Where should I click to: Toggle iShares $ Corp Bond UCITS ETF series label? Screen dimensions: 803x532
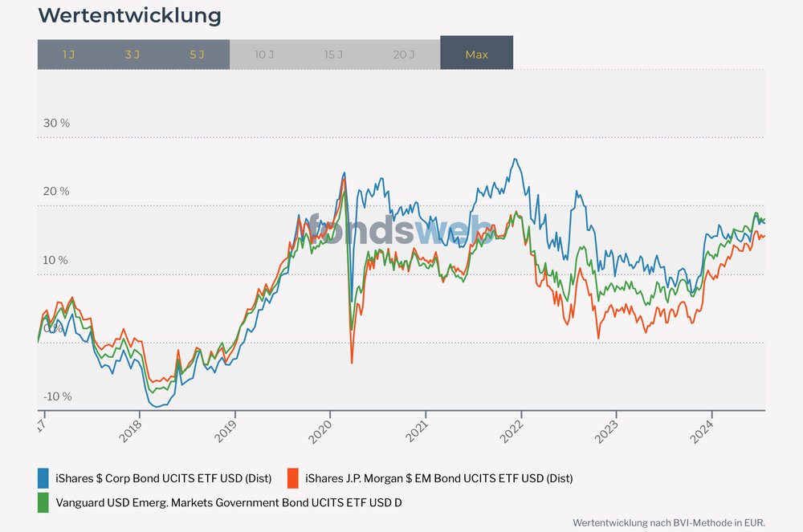[x=163, y=479]
